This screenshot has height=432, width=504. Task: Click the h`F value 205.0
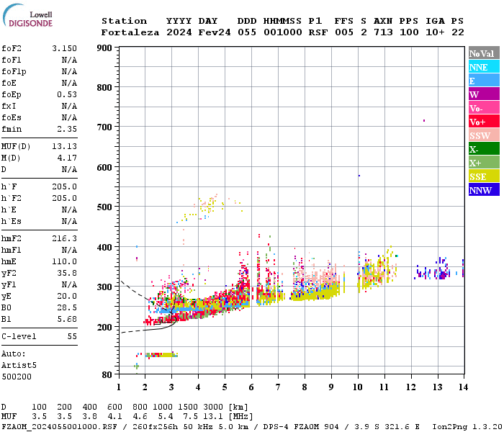point(65,186)
